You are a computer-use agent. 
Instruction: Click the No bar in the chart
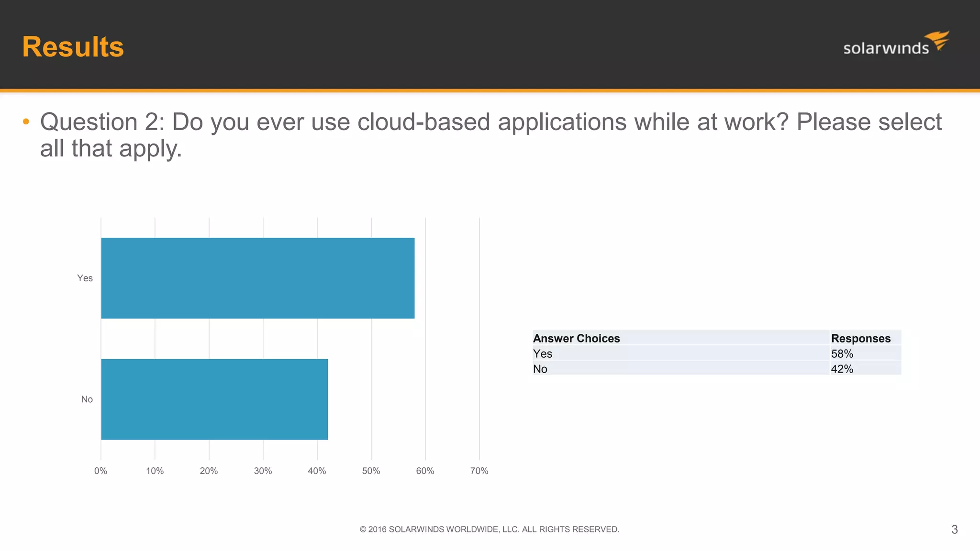[x=215, y=399]
